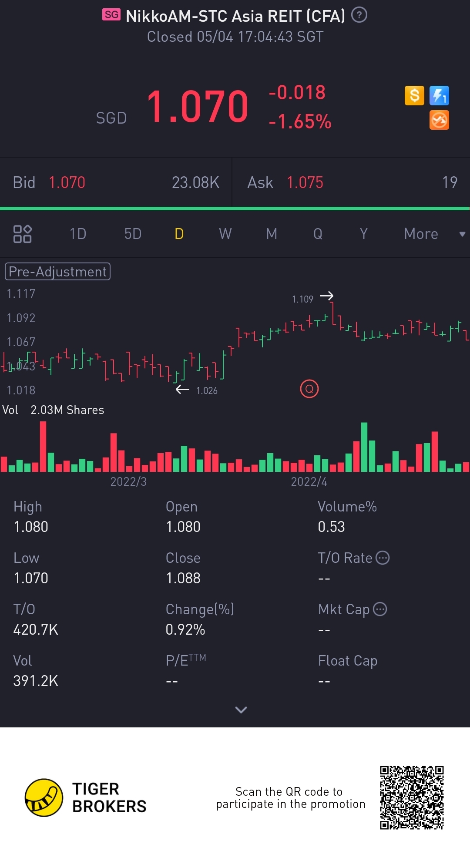Tap the Vol 2.03M Shares label
The height and width of the screenshot is (868, 470).
tap(53, 410)
